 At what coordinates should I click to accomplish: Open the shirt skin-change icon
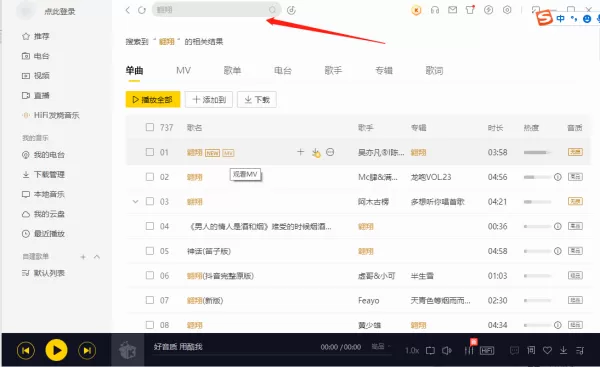pyautogui.click(x=470, y=10)
